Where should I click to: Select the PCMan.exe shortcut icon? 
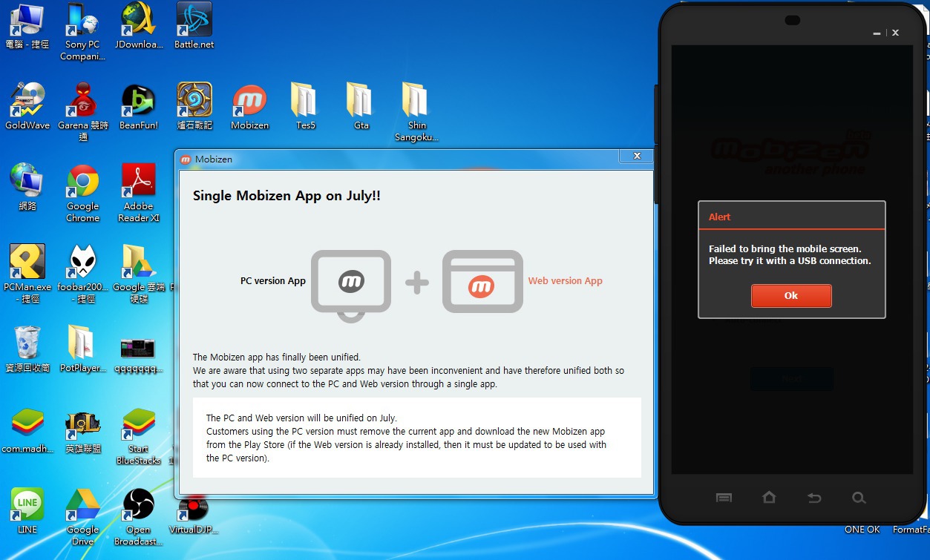pos(27,274)
